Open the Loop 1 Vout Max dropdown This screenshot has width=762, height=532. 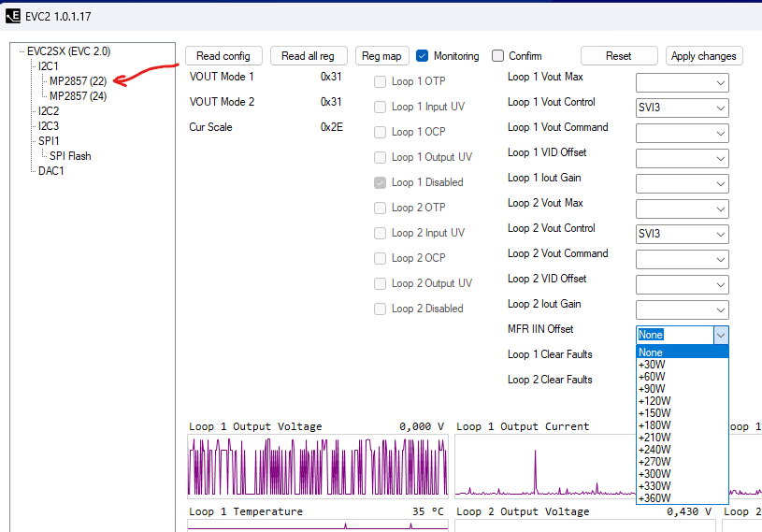point(683,82)
